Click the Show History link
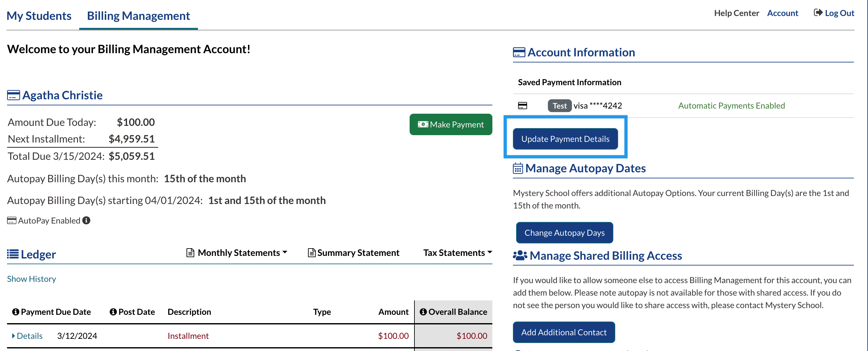This screenshot has width=868, height=351. 31,279
